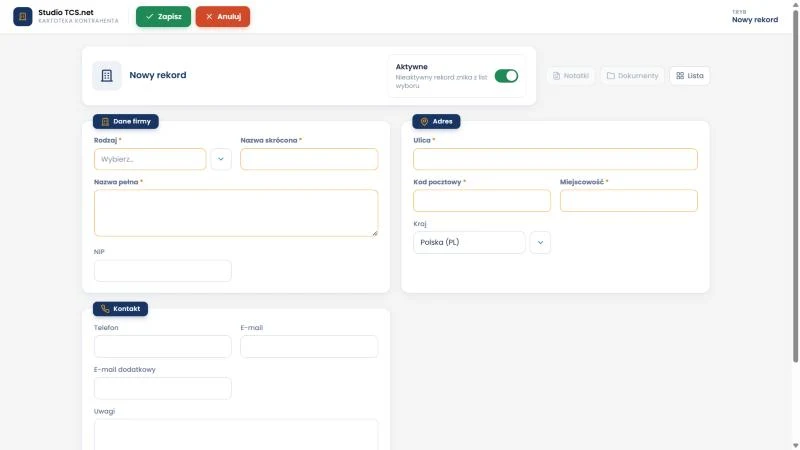This screenshot has width=800, height=450.
Task: Click the Nieaktywny rekord znika hint text
Action: (441, 81)
